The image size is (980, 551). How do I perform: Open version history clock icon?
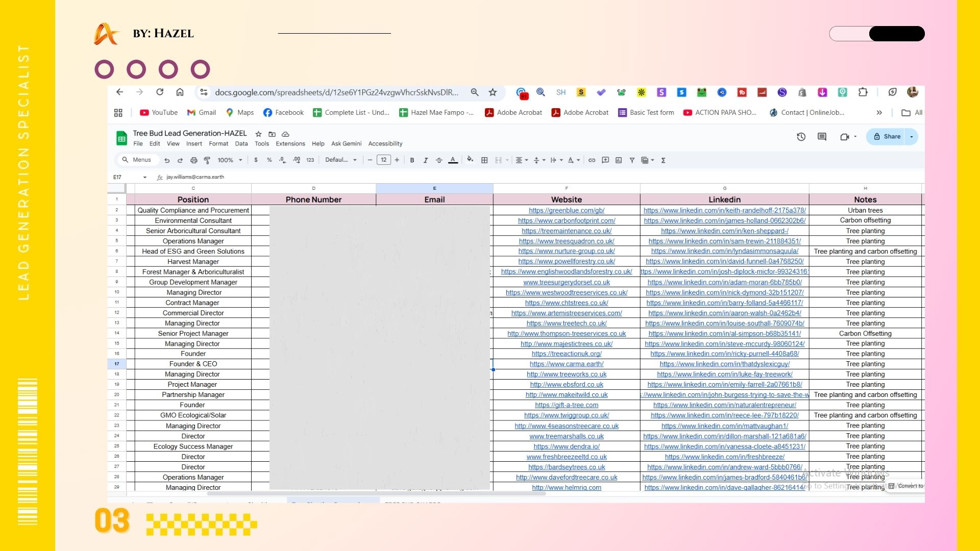(801, 137)
